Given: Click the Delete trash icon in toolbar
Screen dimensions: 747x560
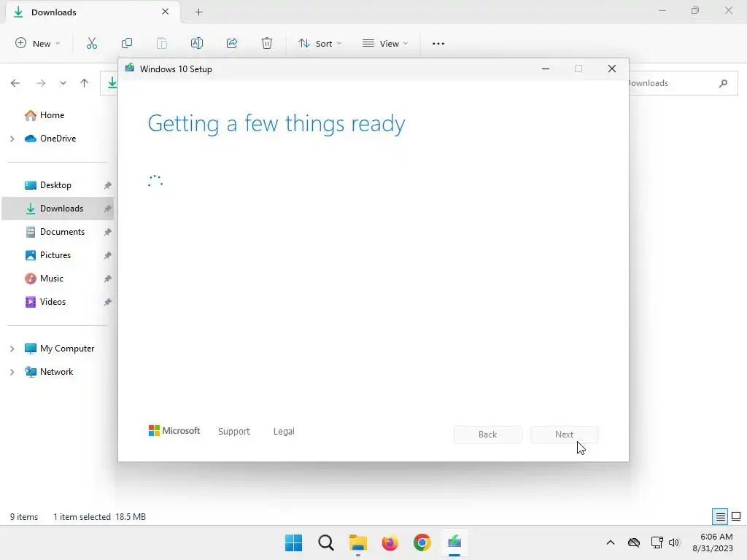Looking at the screenshot, I should pos(267,43).
